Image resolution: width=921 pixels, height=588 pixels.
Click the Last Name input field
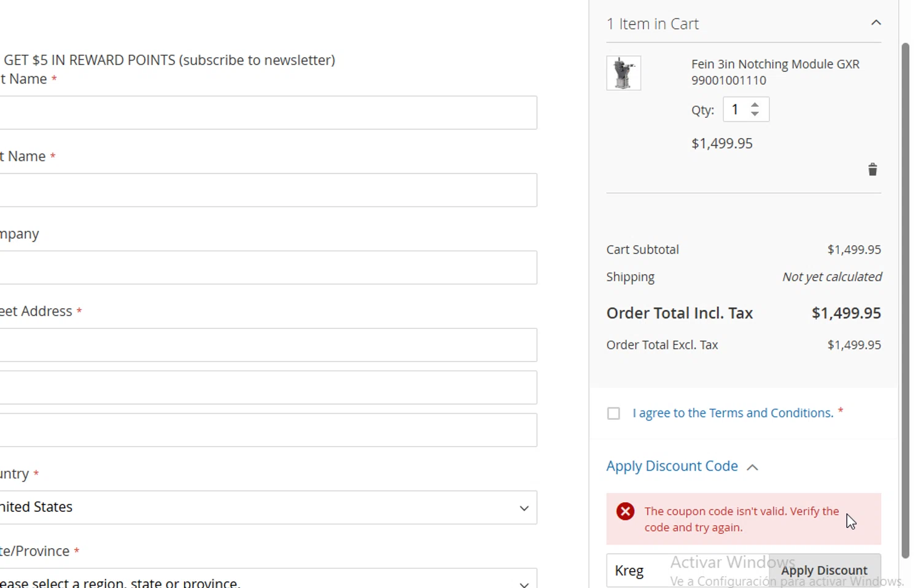click(268, 190)
